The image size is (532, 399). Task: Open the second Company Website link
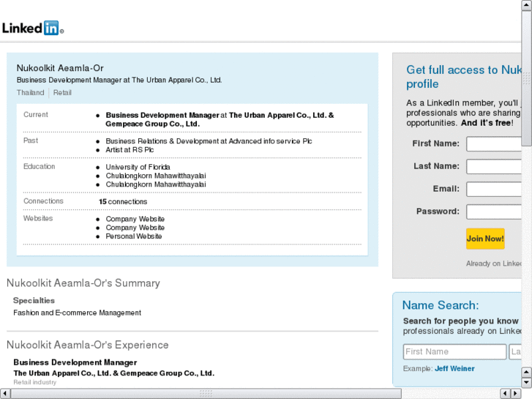[x=135, y=228]
